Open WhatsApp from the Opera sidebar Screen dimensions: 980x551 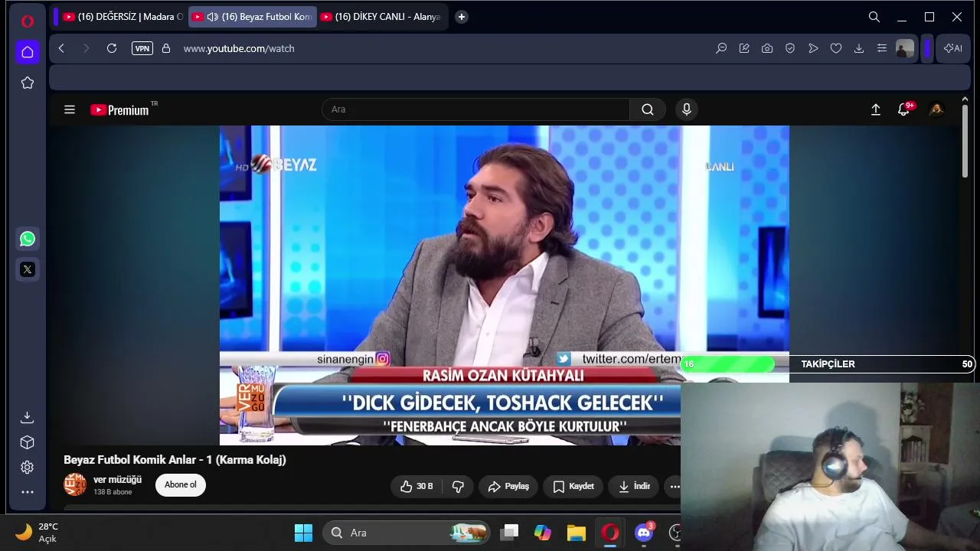[28, 239]
